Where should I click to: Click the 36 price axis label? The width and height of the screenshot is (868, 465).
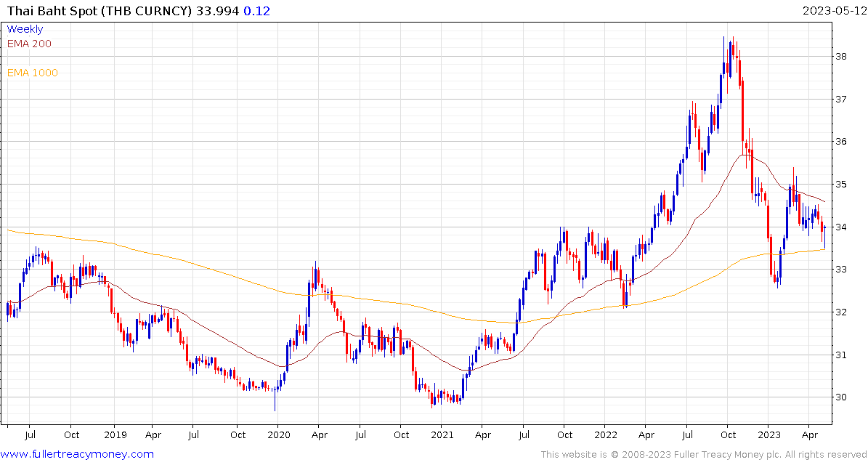pos(841,142)
